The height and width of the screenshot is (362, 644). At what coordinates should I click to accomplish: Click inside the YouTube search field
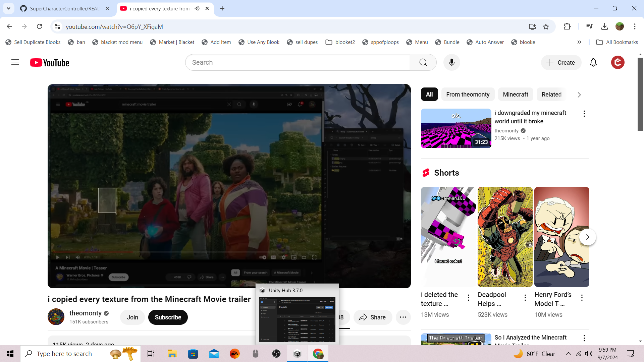(x=297, y=62)
